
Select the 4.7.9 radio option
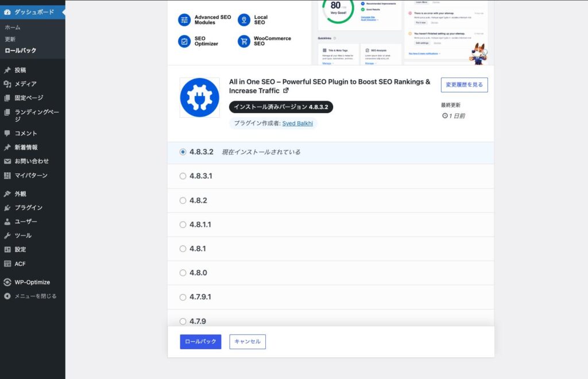point(183,321)
